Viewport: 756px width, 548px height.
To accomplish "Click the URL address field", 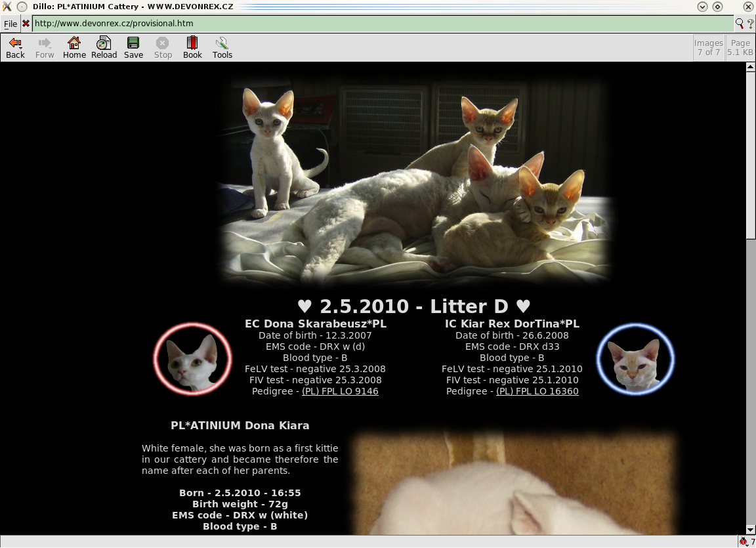I will pyautogui.click(x=383, y=23).
